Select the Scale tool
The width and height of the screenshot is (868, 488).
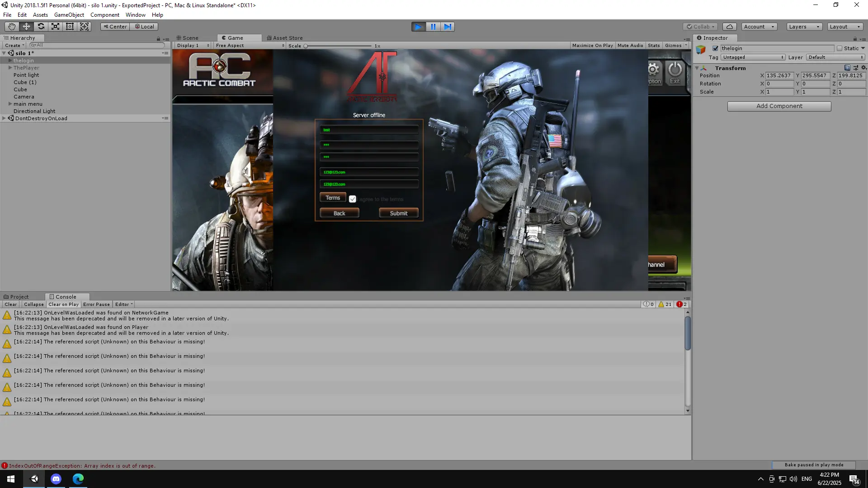tap(55, 27)
